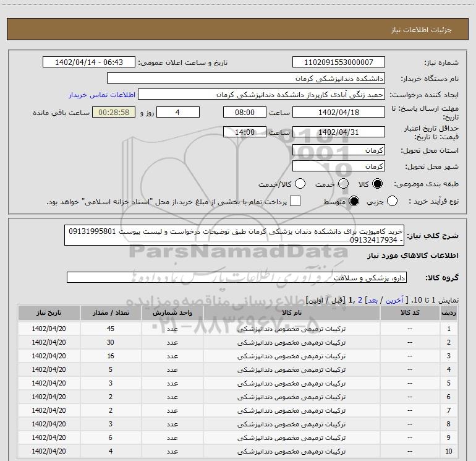Click the section title اطلاعات کالاهای مورد نیاز

(x=413, y=256)
